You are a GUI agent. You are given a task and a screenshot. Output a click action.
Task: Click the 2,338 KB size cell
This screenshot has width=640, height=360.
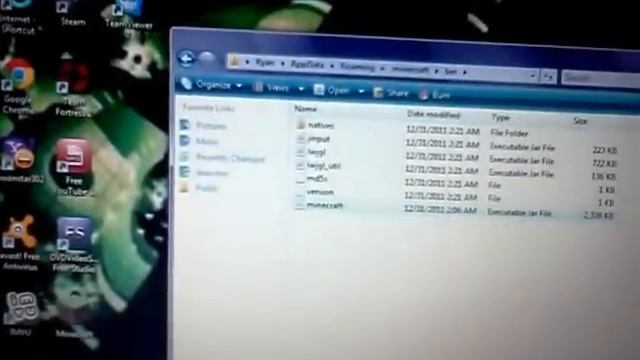[x=598, y=215]
